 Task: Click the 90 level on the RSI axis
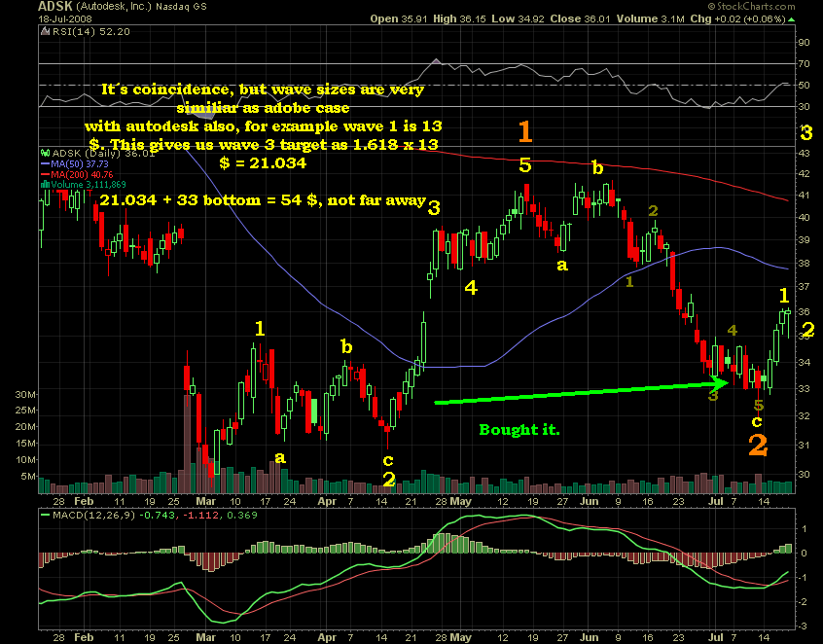tap(804, 43)
